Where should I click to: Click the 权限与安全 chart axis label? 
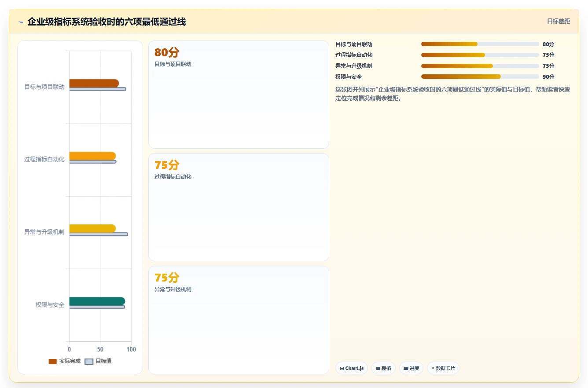tap(50, 305)
